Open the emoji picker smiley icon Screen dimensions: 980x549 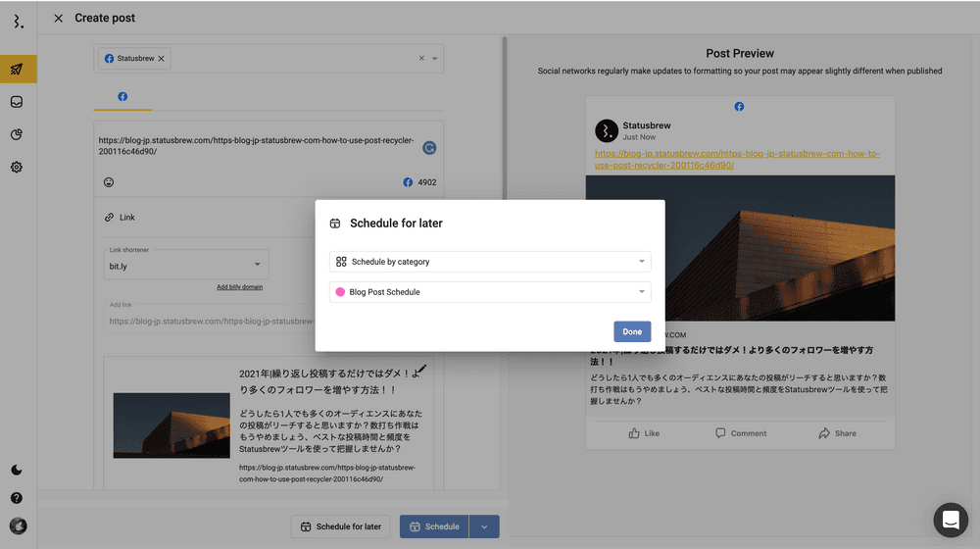click(109, 182)
